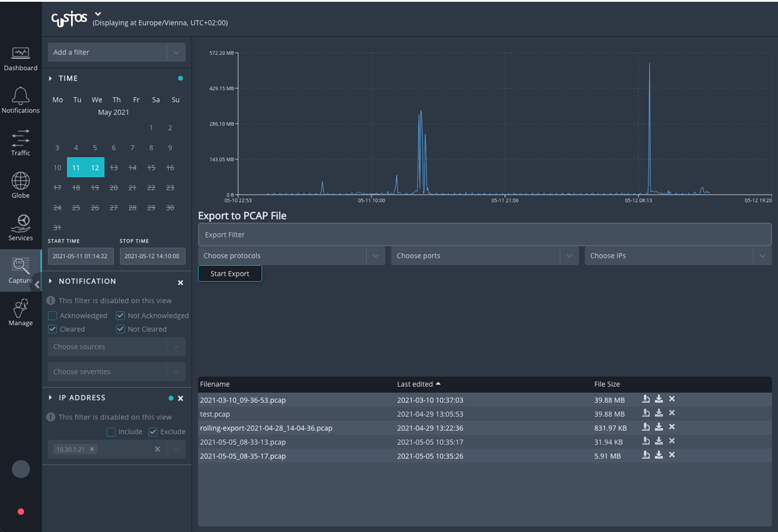Viewport: 778px width, 532px height.
Task: Toggle the Not Cleared checkbox
Action: tap(121, 329)
